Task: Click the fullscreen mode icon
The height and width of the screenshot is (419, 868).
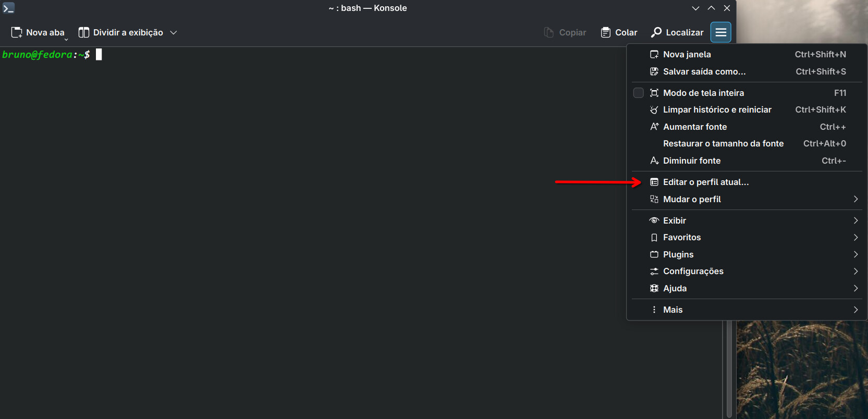Action: tap(654, 93)
